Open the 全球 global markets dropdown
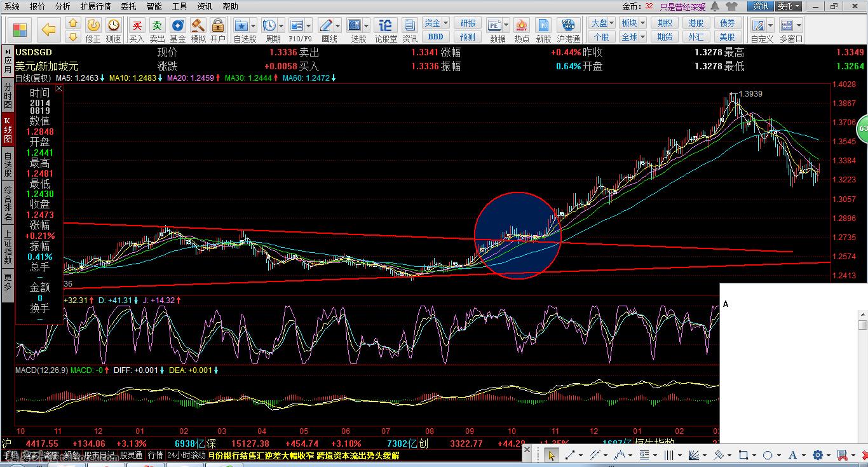868x467 pixels. [632, 37]
